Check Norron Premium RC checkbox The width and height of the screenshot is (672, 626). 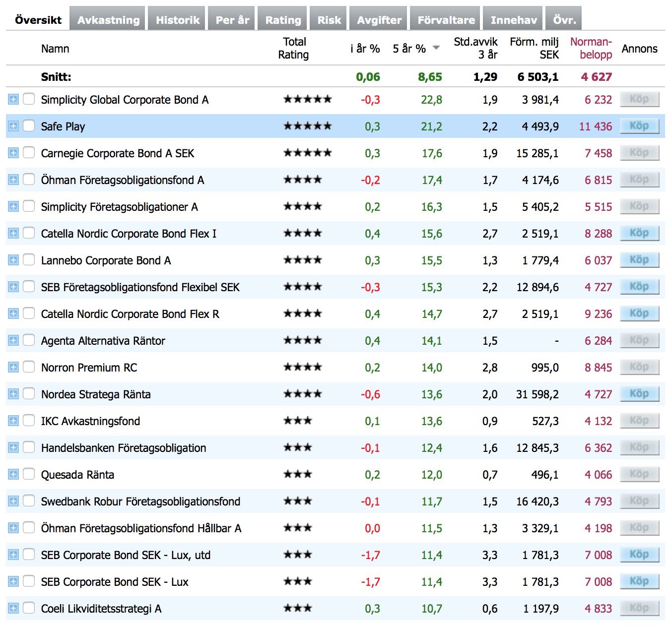pos(29,367)
